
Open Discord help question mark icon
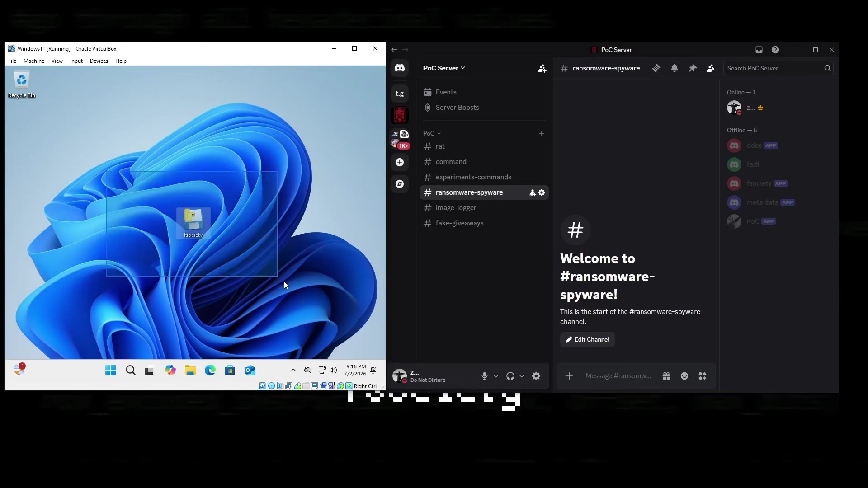[x=775, y=50]
